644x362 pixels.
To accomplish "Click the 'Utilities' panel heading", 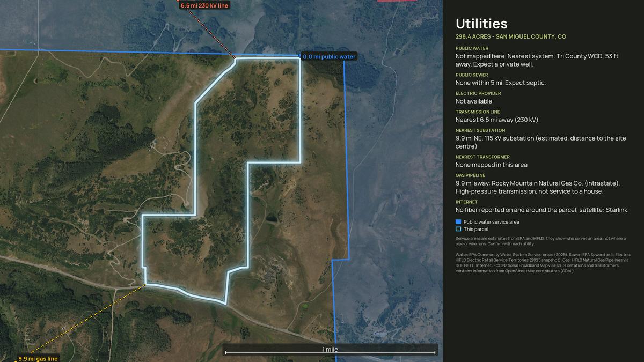I will pos(481,24).
